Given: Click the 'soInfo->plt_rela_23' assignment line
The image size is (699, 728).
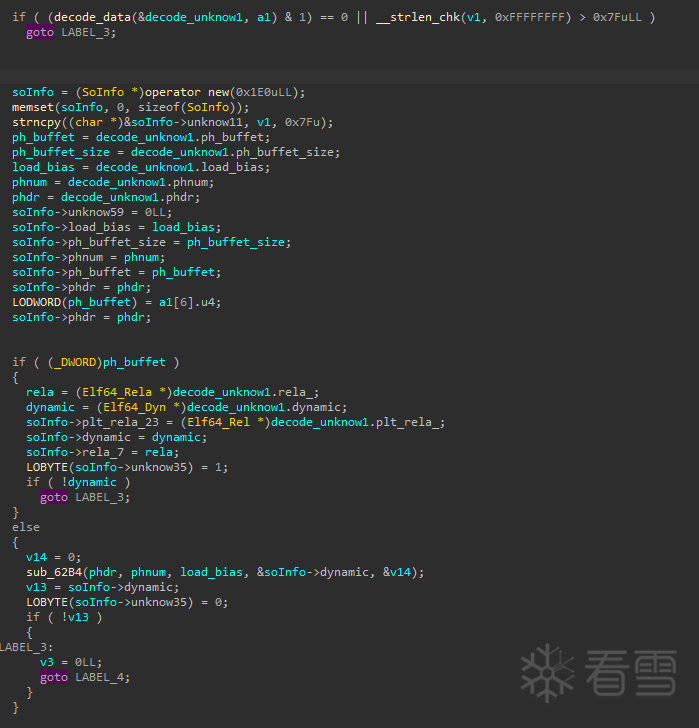Looking at the screenshot, I should [x=235, y=422].
